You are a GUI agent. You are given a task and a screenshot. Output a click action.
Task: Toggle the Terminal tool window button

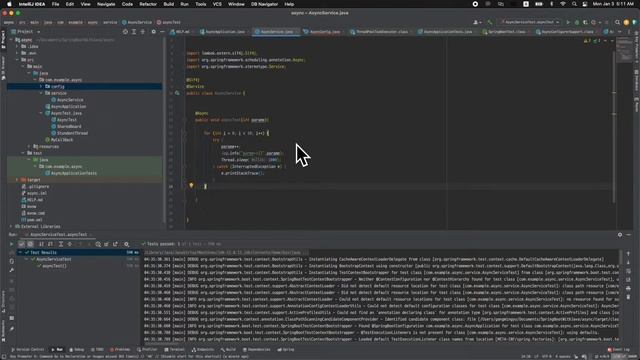(x=175, y=350)
